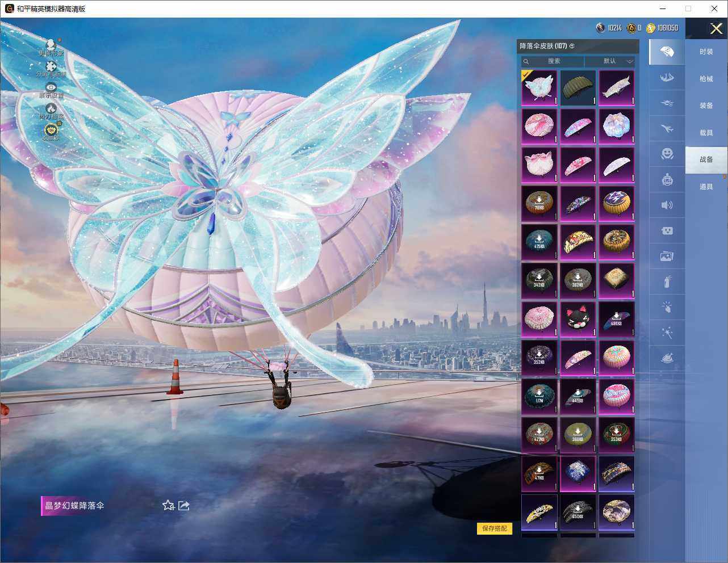Download the 362KB grey parachute skin
The image size is (728, 563).
pyautogui.click(x=578, y=281)
